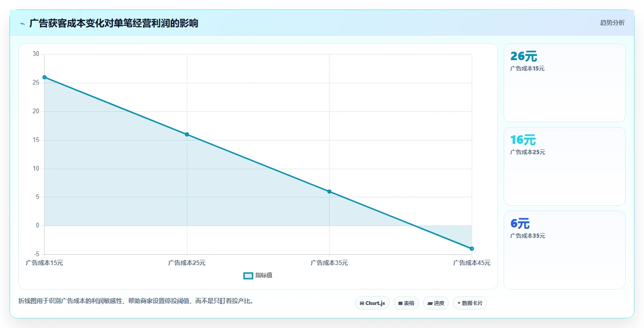Click the y-axis value 25
The image size is (644, 328).
click(36, 83)
